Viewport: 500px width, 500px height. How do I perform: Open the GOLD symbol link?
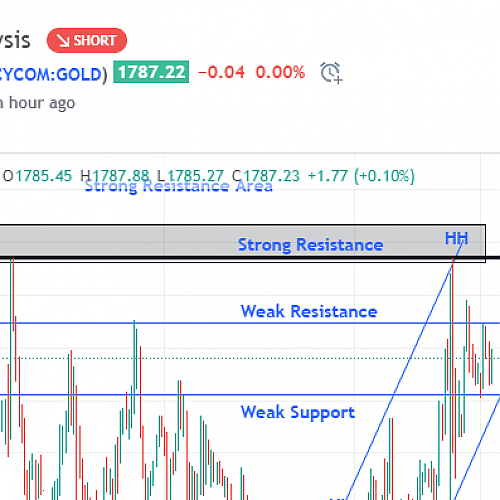pyautogui.click(x=53, y=74)
